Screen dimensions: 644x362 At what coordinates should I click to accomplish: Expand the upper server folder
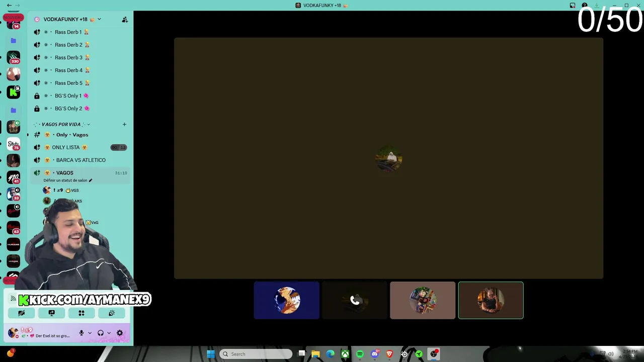pos(14,41)
